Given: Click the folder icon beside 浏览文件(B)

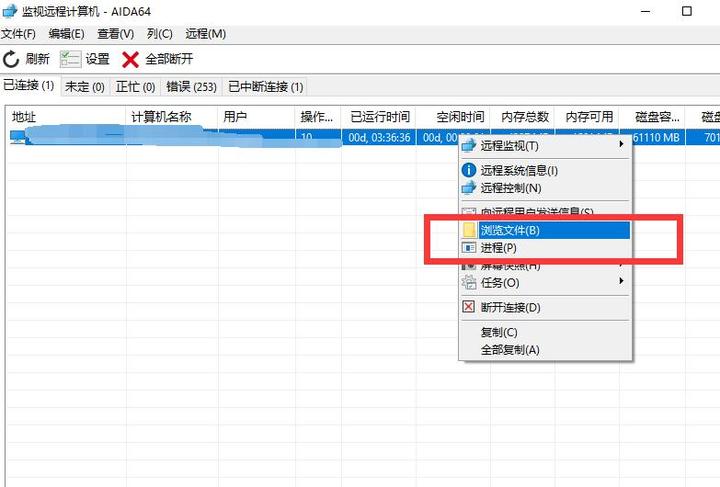Looking at the screenshot, I should pyautogui.click(x=469, y=230).
